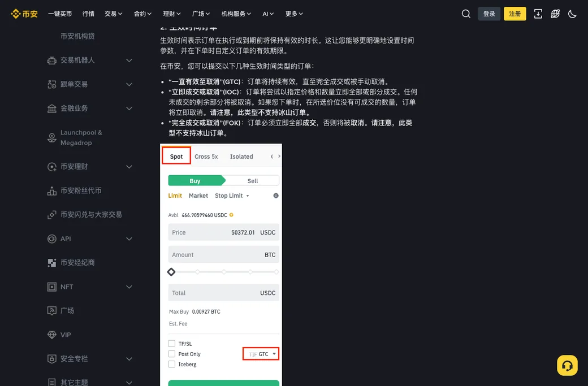The image size is (588, 386).
Task: Select the Isolated tab
Action: point(241,157)
